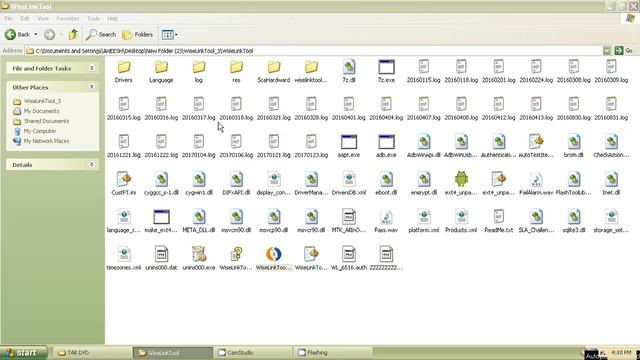Screen dimensions: 640x360
Task: Open the Help menu
Action: tap(113, 19)
